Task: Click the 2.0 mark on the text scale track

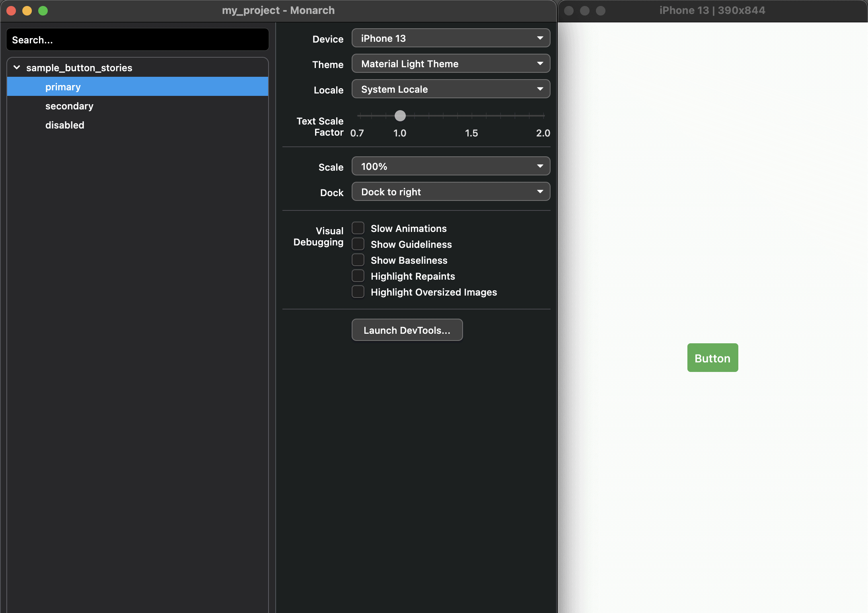Action: [543, 116]
